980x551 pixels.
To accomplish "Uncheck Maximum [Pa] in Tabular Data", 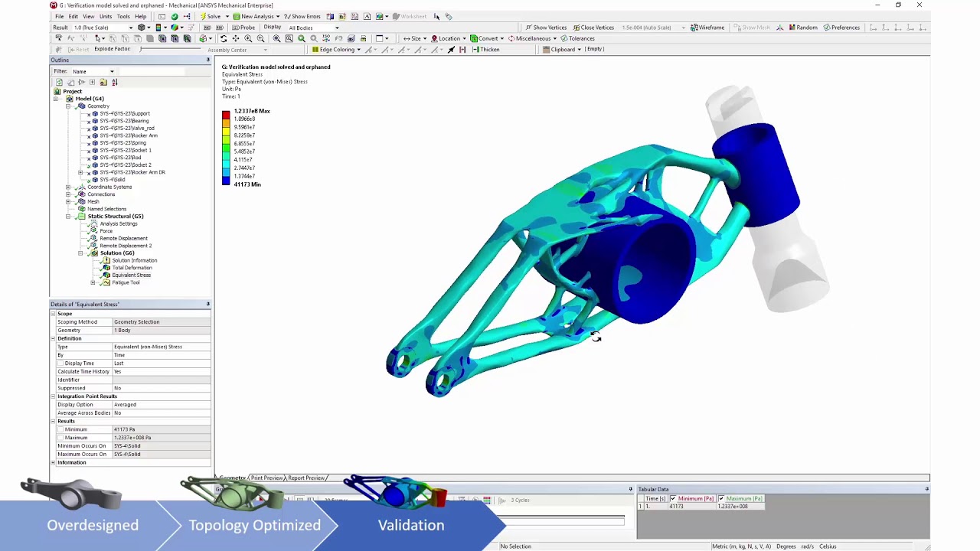I will click(x=720, y=498).
